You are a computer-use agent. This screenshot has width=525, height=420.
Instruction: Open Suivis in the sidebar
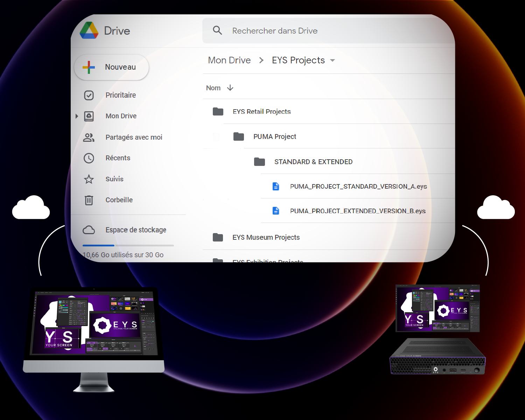pyautogui.click(x=114, y=179)
